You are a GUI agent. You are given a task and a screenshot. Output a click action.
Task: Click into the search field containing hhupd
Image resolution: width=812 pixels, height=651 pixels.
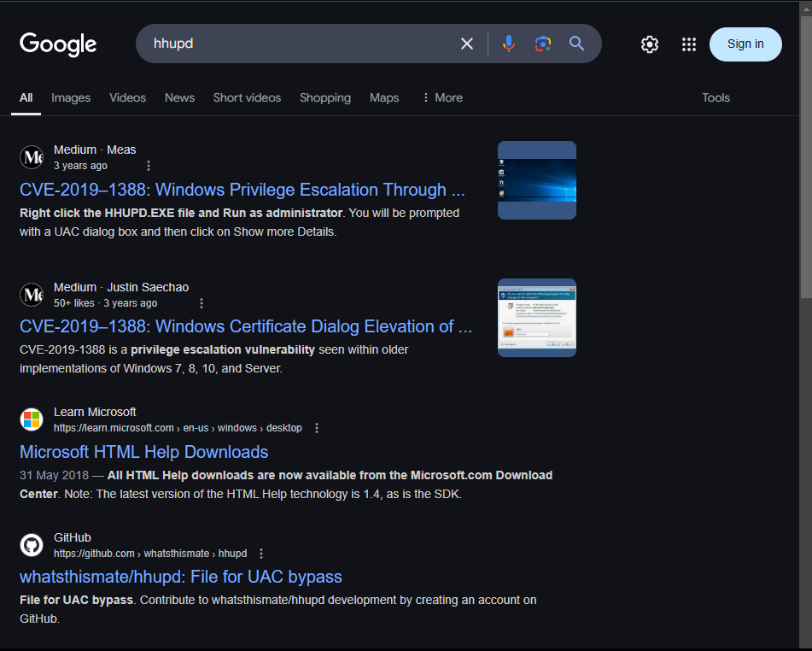tap(299, 44)
